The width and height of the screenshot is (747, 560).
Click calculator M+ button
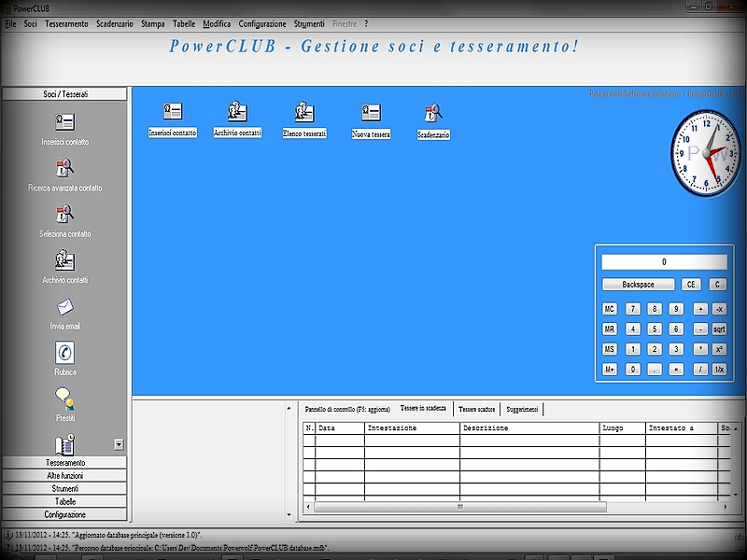(x=610, y=369)
